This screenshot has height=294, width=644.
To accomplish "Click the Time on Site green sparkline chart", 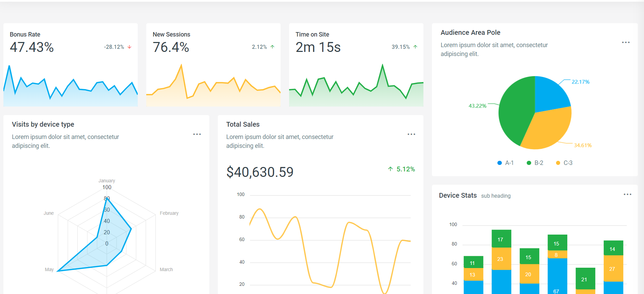I will 356,85.
